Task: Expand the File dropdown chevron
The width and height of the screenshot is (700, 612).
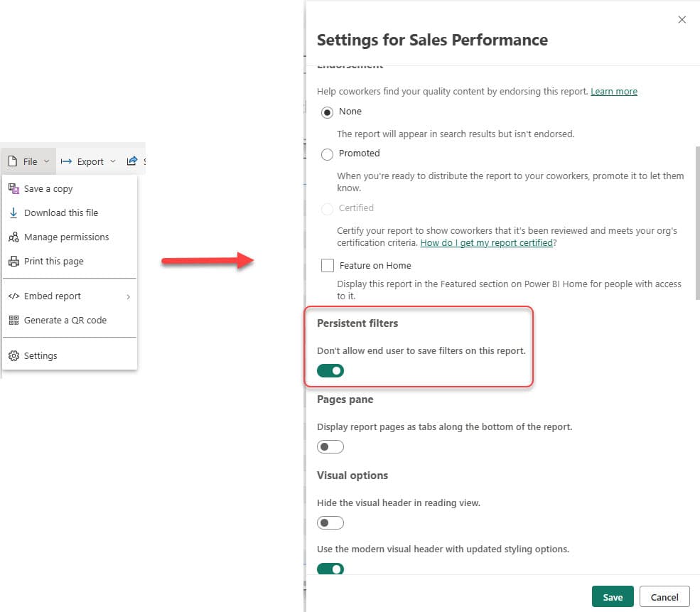Action: click(x=46, y=161)
